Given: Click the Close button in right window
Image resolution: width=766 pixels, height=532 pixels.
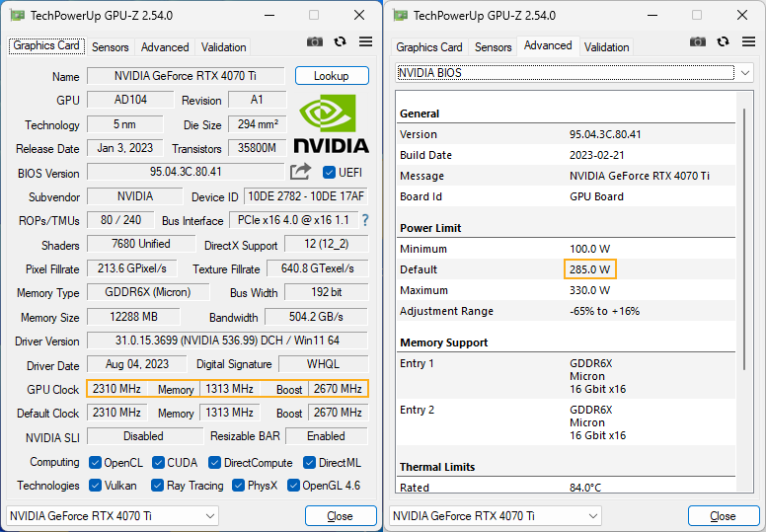Looking at the screenshot, I should point(723,516).
